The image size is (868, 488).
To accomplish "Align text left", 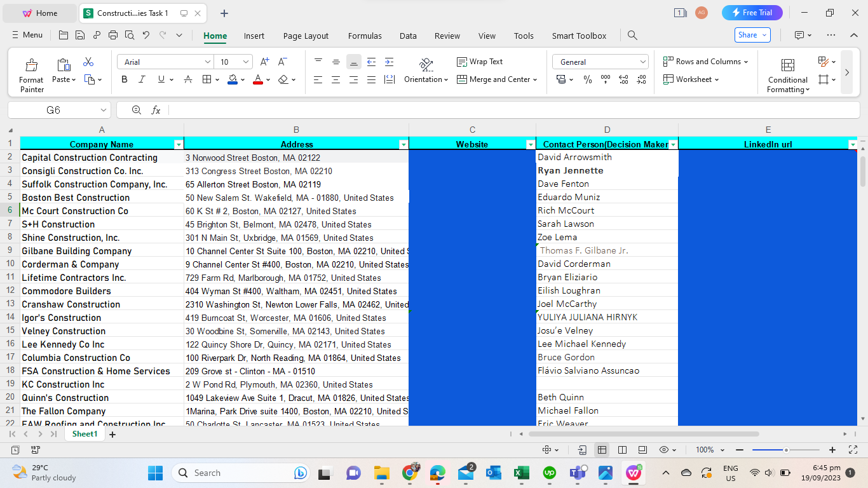I will click(318, 79).
